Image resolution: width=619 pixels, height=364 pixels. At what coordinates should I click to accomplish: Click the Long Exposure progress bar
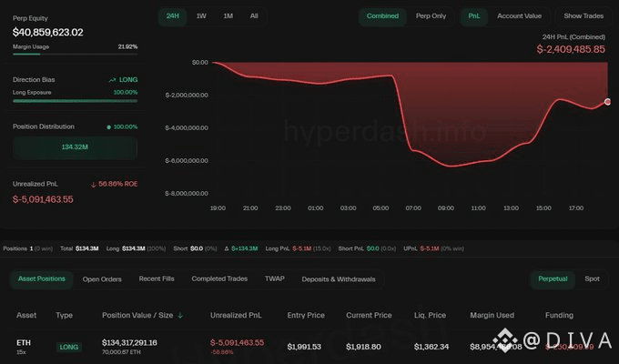75,101
